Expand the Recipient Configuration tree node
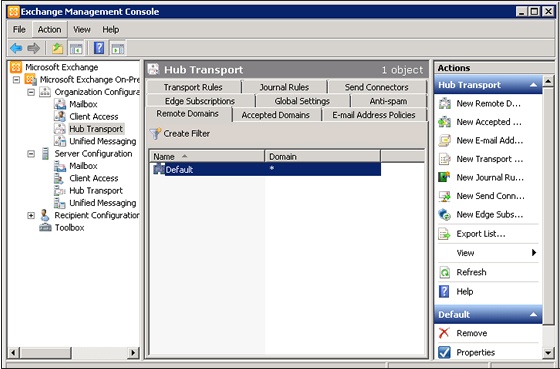The width and height of the screenshot is (560, 369). [x=31, y=215]
